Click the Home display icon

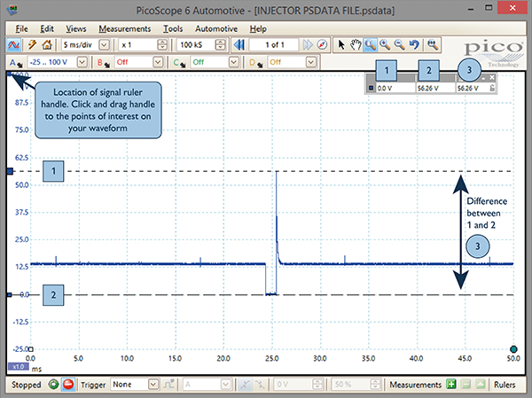47,45
